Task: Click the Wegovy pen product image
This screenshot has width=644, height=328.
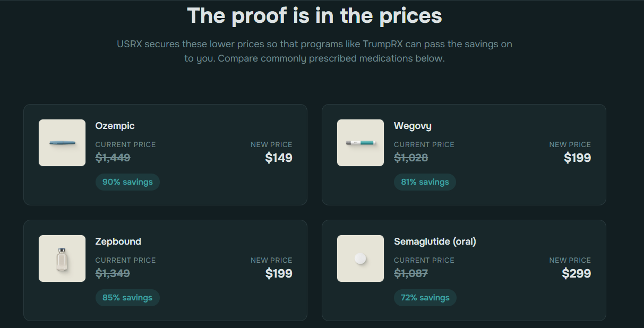Action: coord(360,143)
